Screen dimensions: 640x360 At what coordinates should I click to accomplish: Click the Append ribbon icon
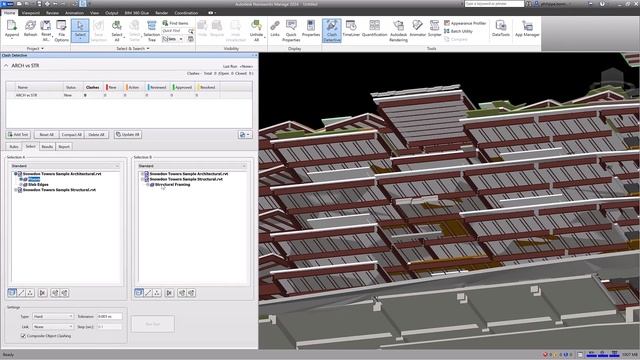(12, 29)
